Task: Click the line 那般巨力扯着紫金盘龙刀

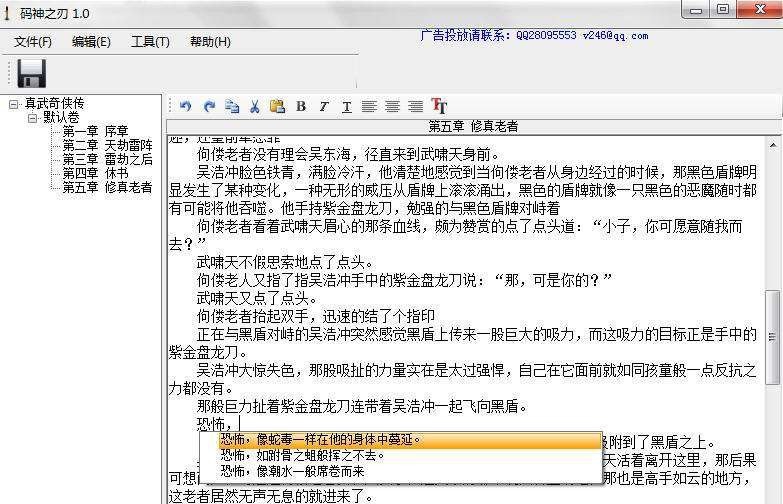Action: coord(363,406)
